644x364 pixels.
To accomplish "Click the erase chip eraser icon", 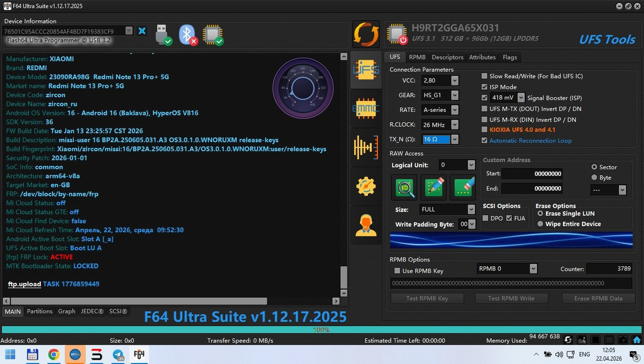I will point(463,187).
